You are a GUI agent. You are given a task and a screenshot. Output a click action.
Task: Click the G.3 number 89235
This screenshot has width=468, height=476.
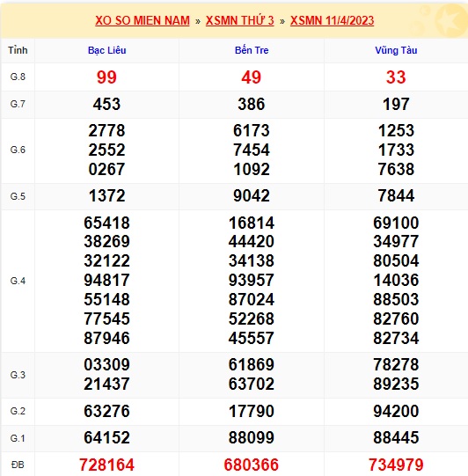(x=396, y=384)
